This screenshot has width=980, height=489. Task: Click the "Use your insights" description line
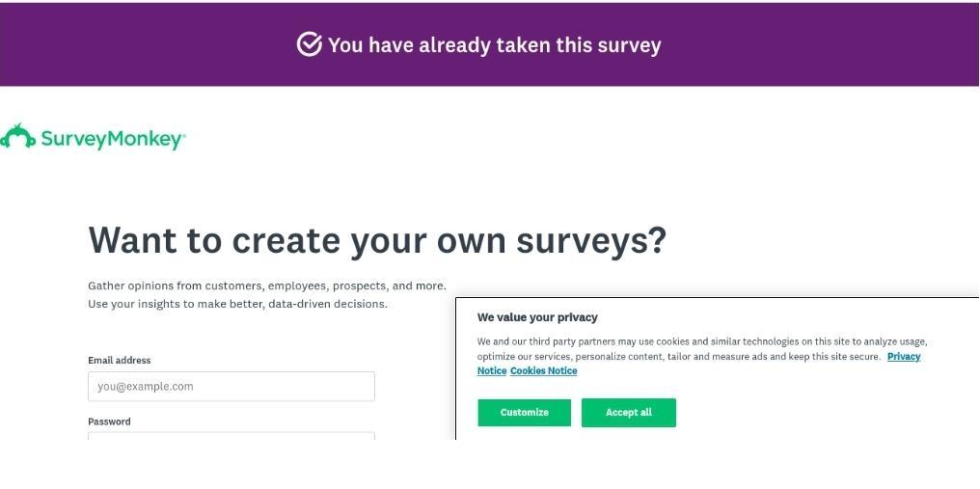(x=237, y=304)
